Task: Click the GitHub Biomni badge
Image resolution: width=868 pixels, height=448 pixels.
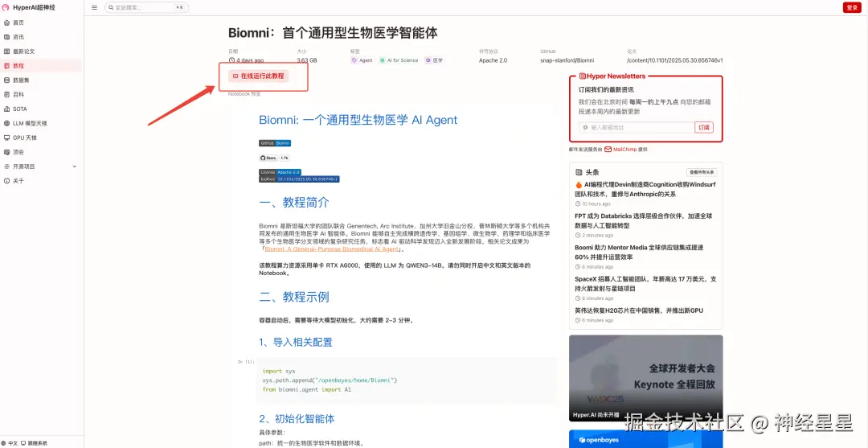Action: (275, 143)
